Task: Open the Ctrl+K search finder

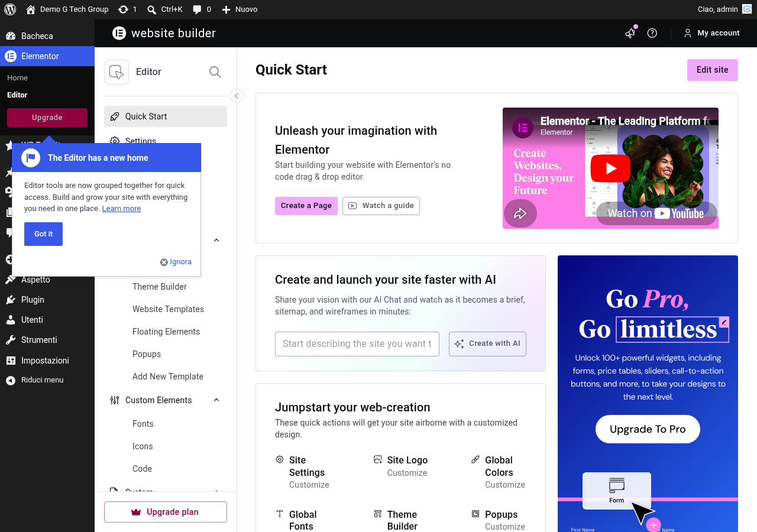Action: (164, 9)
